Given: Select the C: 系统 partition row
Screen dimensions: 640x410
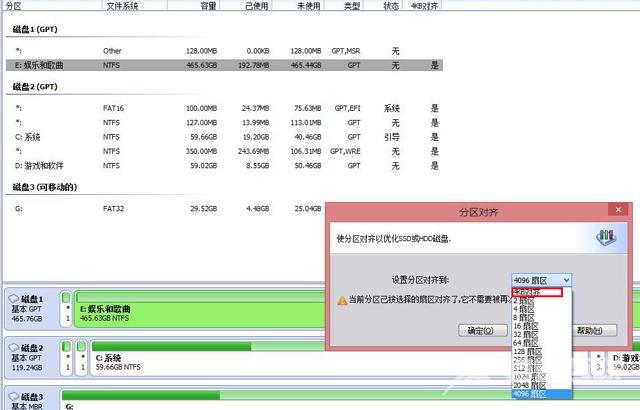Looking at the screenshot, I should tap(200, 136).
